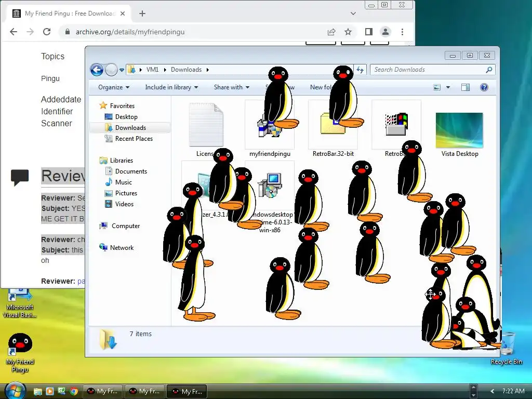This screenshot has width=532, height=399.
Task: Go back in Chrome browser
Action: (14, 32)
